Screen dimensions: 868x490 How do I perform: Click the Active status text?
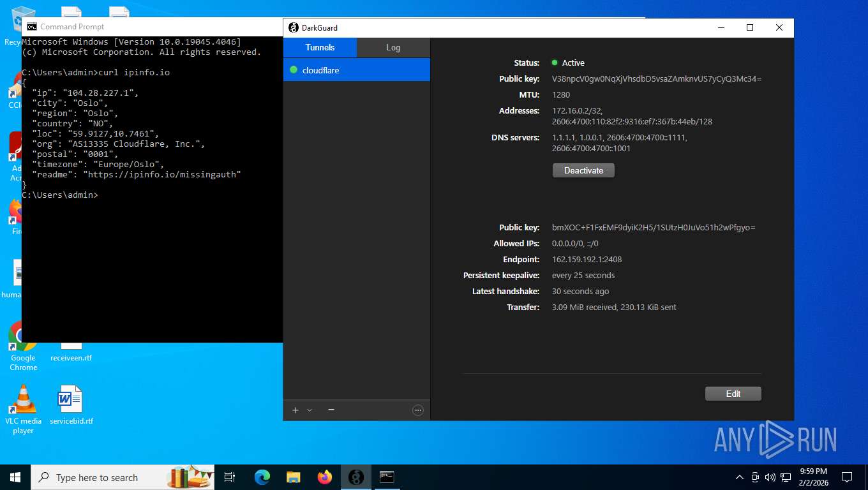click(573, 63)
